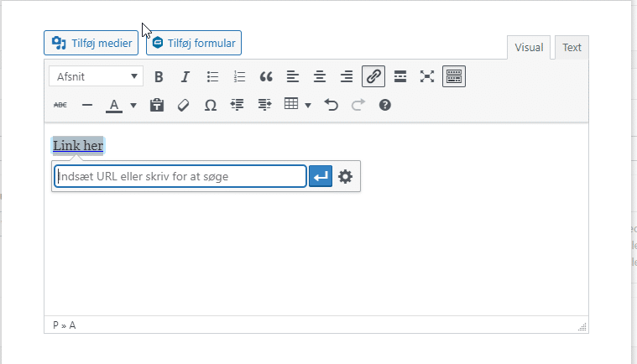Apply italic formatting
This screenshot has height=364, width=637.
[x=185, y=77]
